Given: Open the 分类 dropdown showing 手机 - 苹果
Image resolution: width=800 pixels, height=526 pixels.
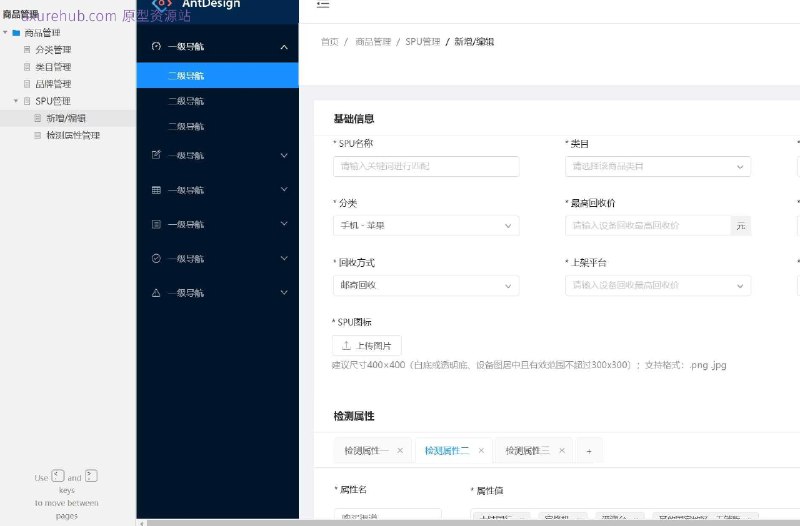Looking at the screenshot, I should point(426,226).
